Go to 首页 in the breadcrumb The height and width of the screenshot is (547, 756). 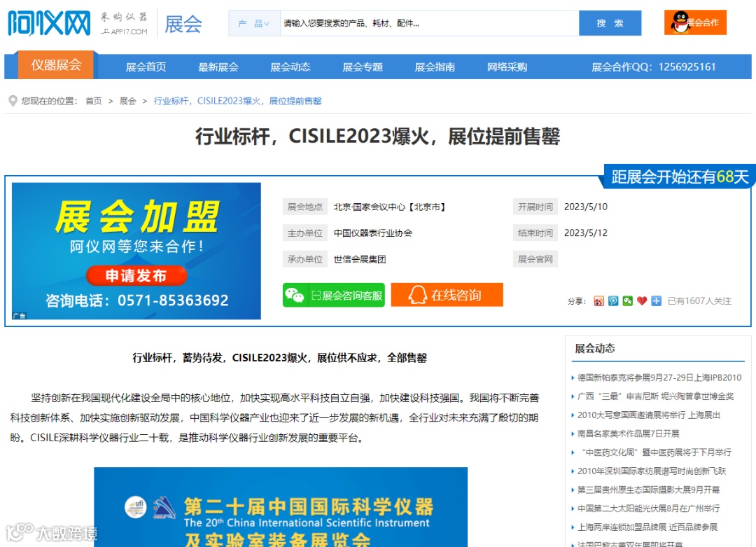94,101
